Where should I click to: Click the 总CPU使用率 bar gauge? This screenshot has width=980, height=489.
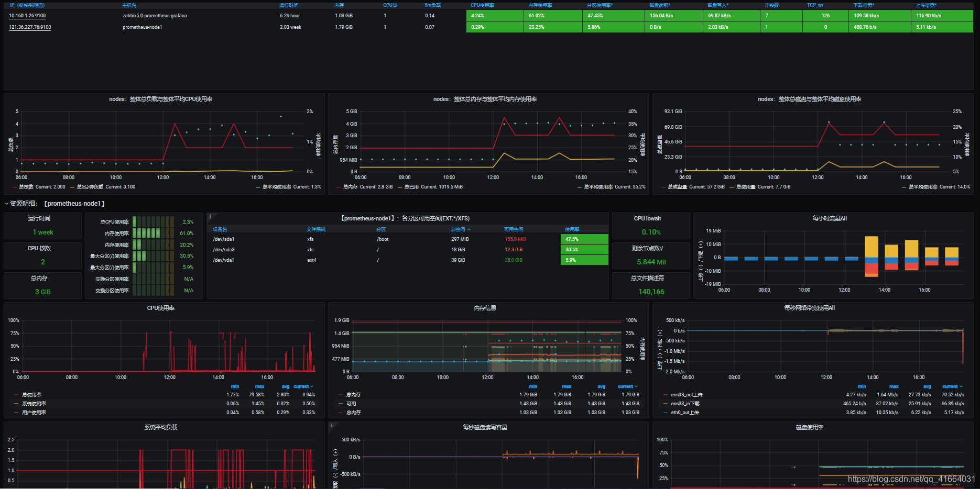pos(153,222)
